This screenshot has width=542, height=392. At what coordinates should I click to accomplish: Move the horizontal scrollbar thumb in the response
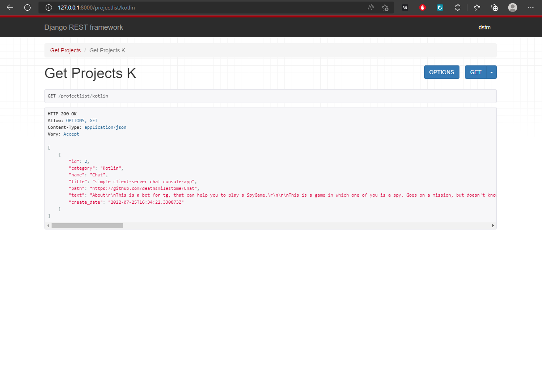87,226
